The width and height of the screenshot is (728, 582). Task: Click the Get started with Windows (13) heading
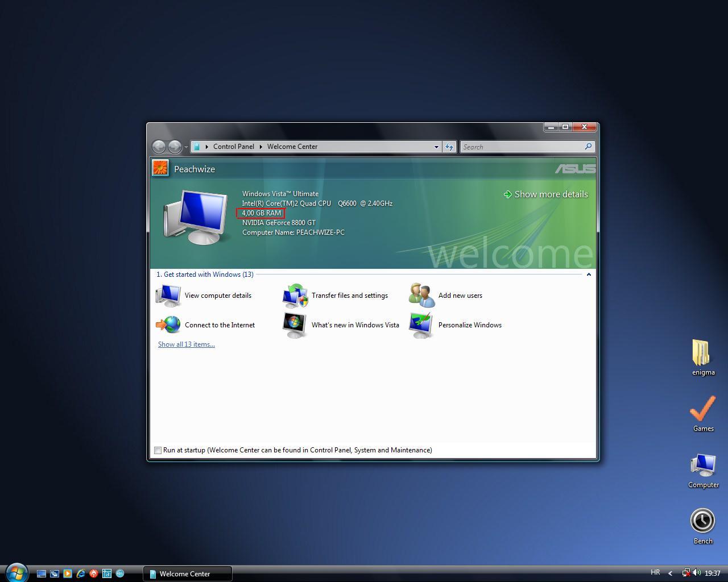205,275
